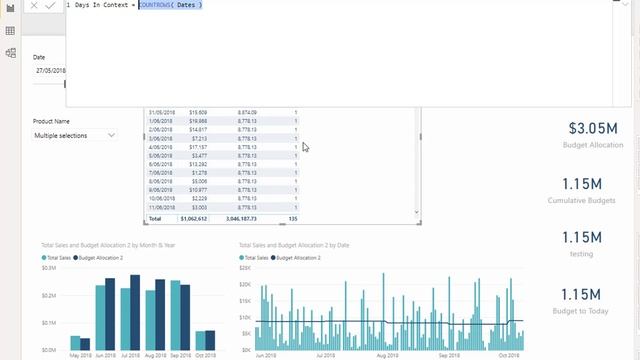
Task: Click the by Date chart title
Action: coord(294,245)
